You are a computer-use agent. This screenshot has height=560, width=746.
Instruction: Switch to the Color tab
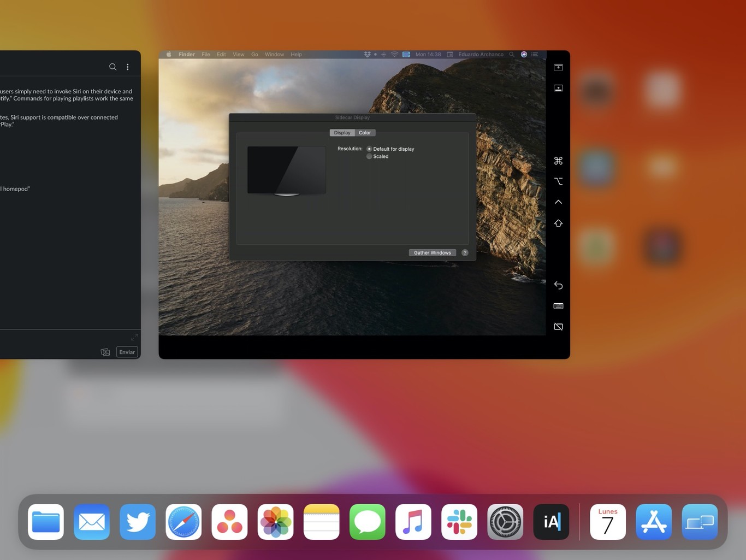(365, 132)
